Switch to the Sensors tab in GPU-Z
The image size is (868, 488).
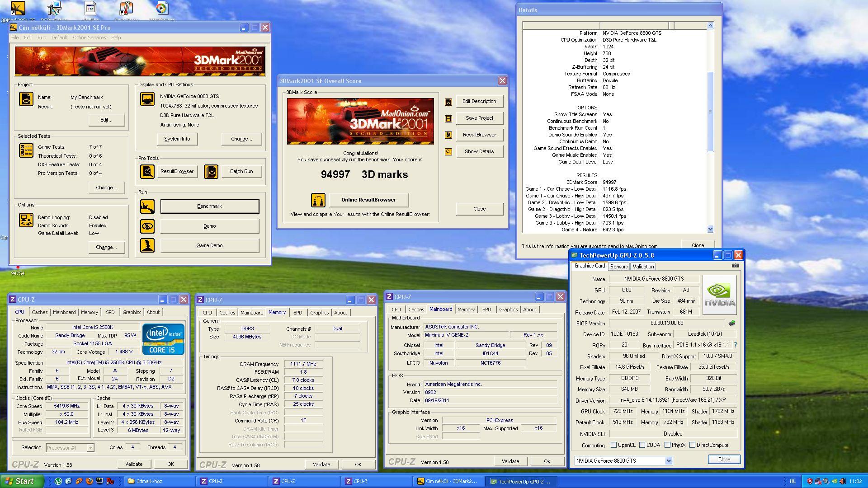618,267
